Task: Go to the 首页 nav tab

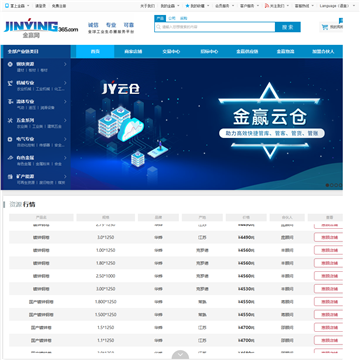Action: (x=95, y=52)
